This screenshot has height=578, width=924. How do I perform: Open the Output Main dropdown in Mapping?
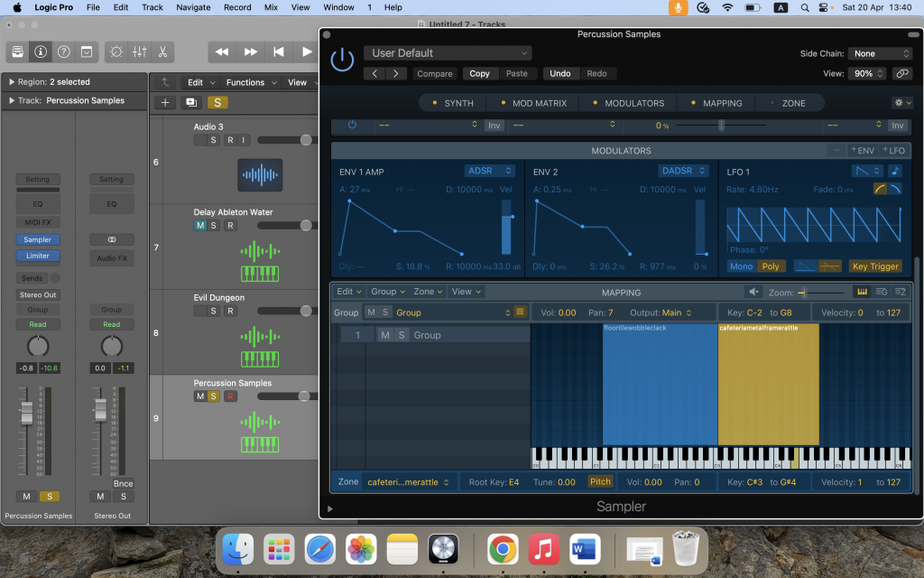point(677,312)
